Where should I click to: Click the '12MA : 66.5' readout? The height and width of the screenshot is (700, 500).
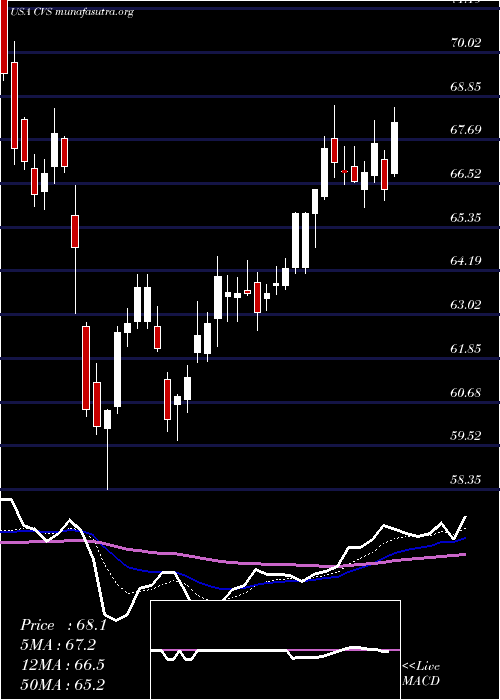click(x=62, y=665)
